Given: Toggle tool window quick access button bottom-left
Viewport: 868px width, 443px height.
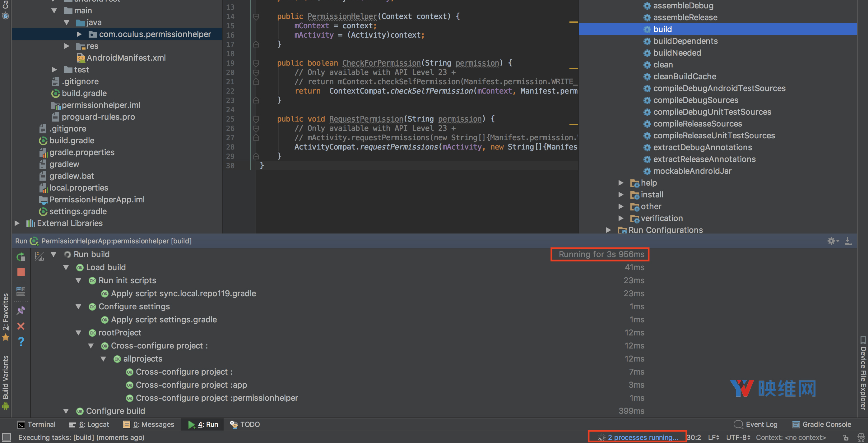Looking at the screenshot, I should pyautogui.click(x=7, y=437).
